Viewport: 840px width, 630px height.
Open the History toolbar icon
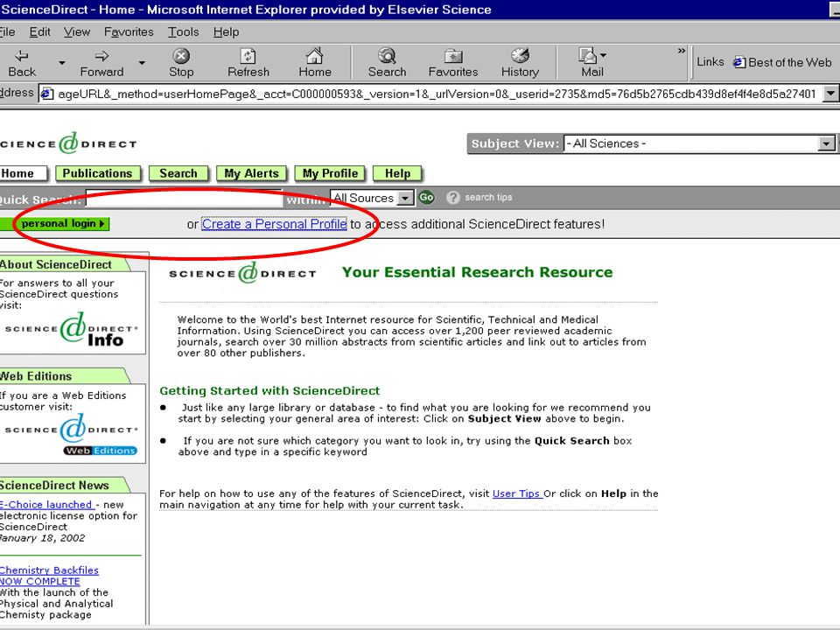click(520, 63)
